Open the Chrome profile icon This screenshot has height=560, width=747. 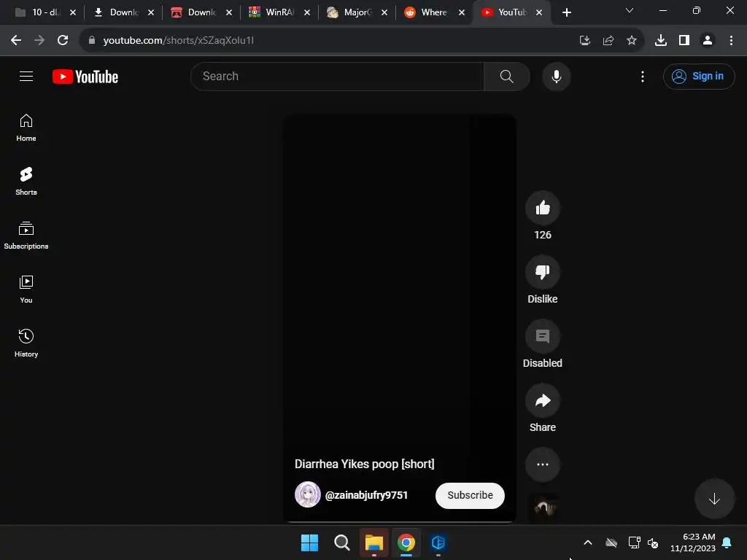(x=708, y=41)
